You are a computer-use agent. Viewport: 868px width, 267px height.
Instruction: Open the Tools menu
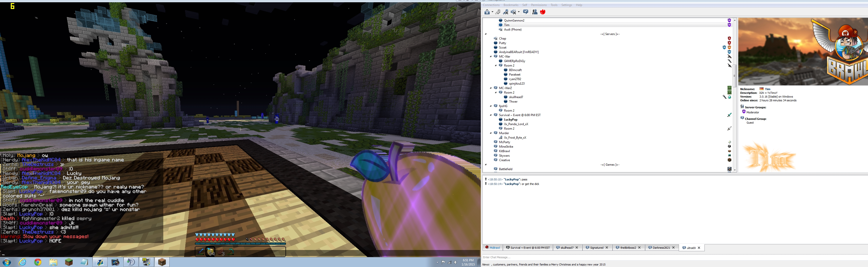(554, 5)
